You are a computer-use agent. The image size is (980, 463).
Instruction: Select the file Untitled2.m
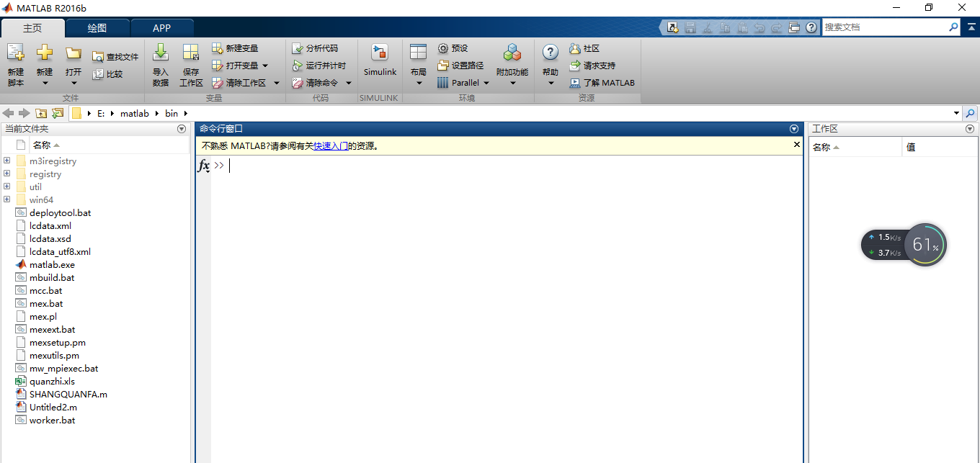click(53, 407)
